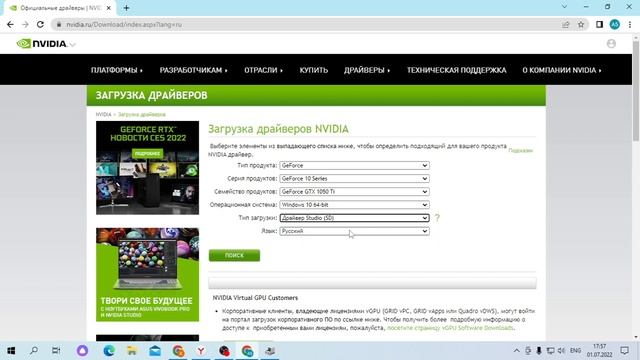This screenshot has height=360, width=640.
Task: Click the NVIDIA breadcrumb link
Action: tap(103, 115)
